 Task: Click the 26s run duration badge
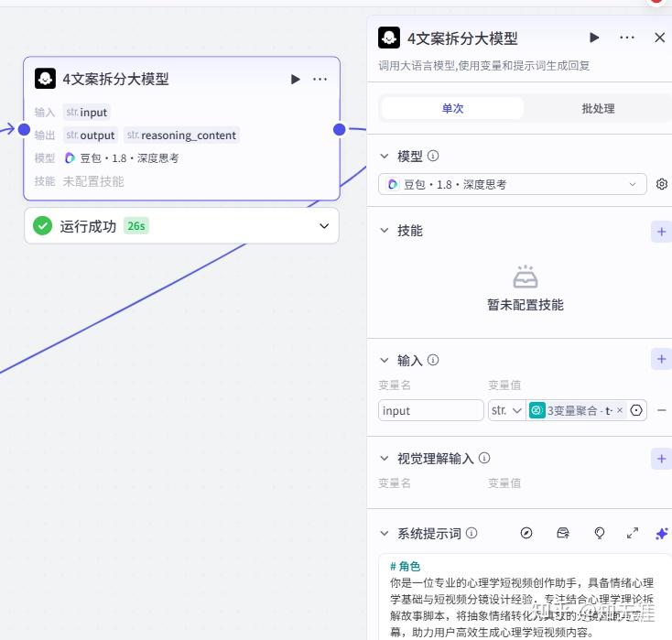(136, 226)
